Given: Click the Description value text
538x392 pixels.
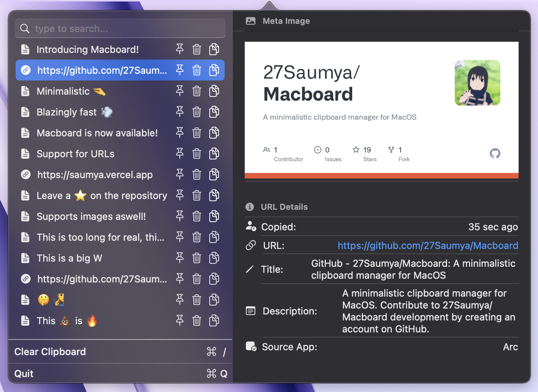Looking at the screenshot, I should [x=429, y=311].
